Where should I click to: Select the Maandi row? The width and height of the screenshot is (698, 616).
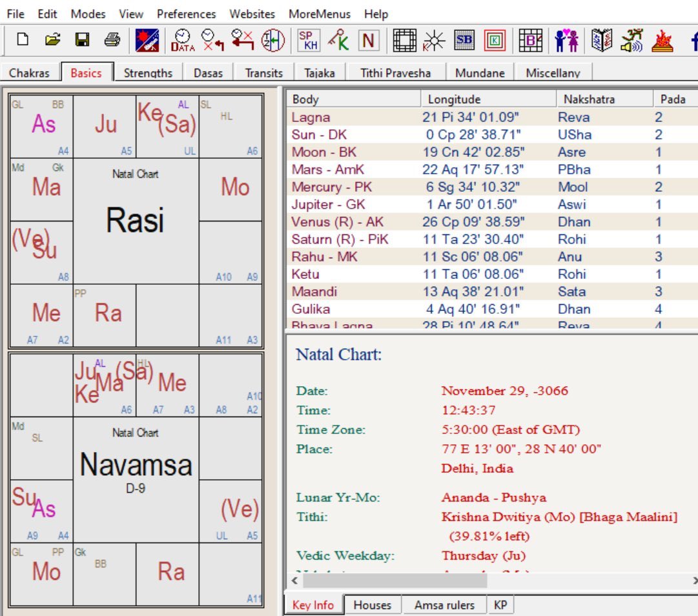click(492, 291)
